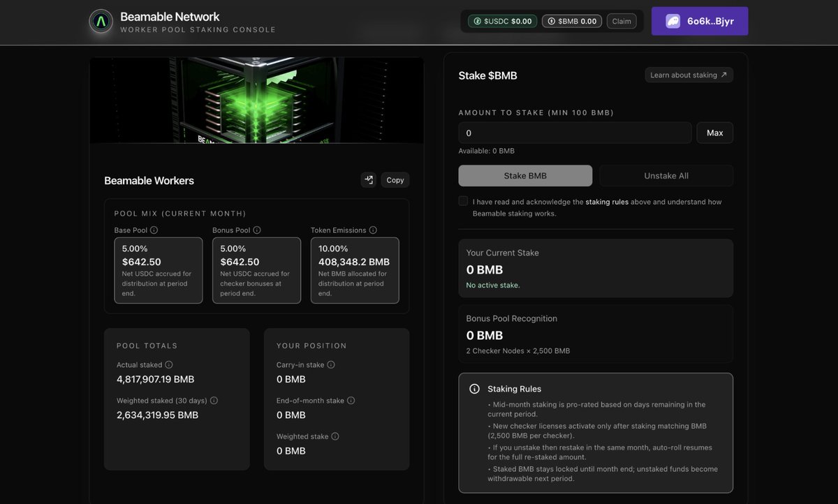Screen dimensions: 838x504
Task: Click the Stake $BMB heading
Action: pyautogui.click(x=488, y=75)
